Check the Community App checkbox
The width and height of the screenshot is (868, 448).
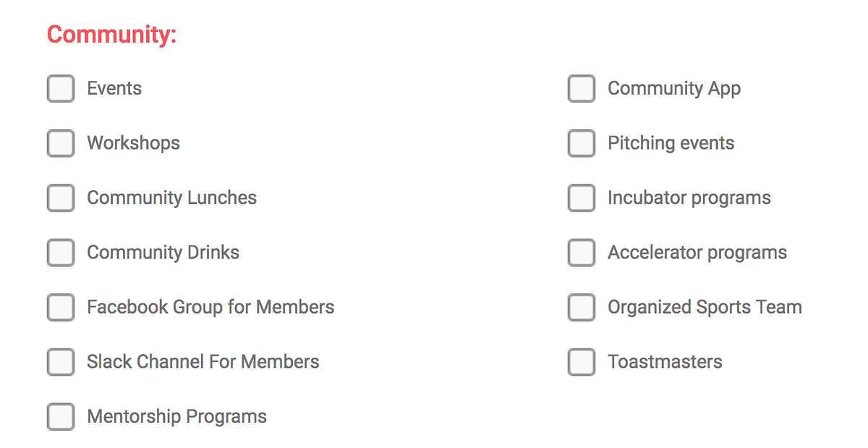click(x=582, y=89)
